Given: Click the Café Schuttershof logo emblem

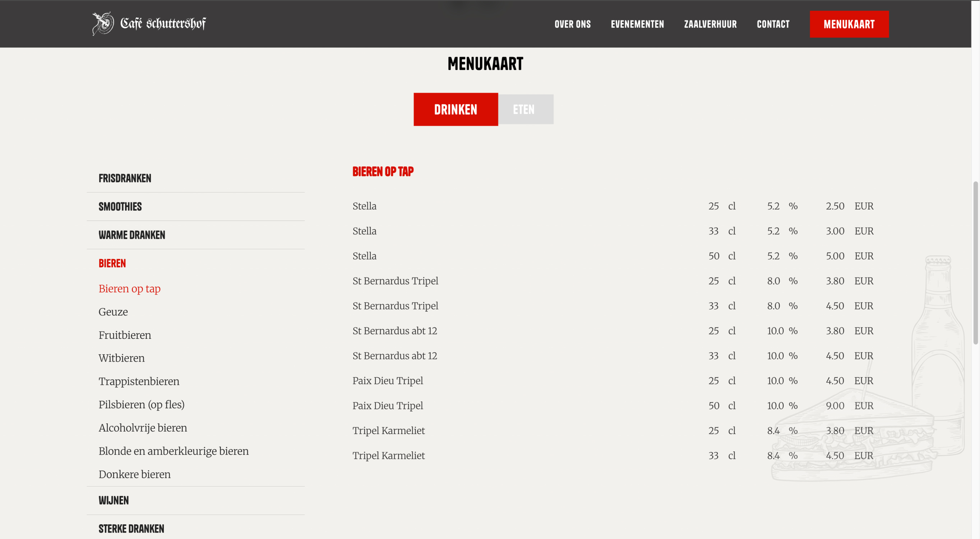Looking at the screenshot, I should click(x=103, y=24).
